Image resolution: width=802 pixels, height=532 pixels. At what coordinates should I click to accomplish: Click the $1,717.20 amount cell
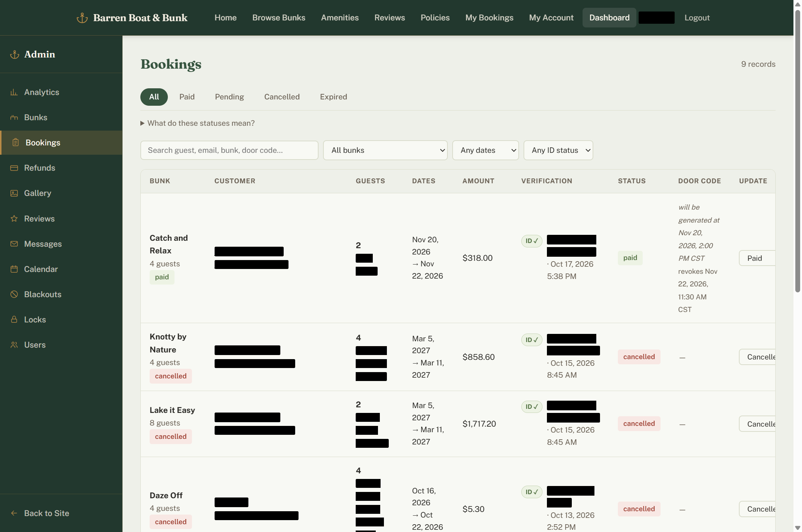[479, 424]
